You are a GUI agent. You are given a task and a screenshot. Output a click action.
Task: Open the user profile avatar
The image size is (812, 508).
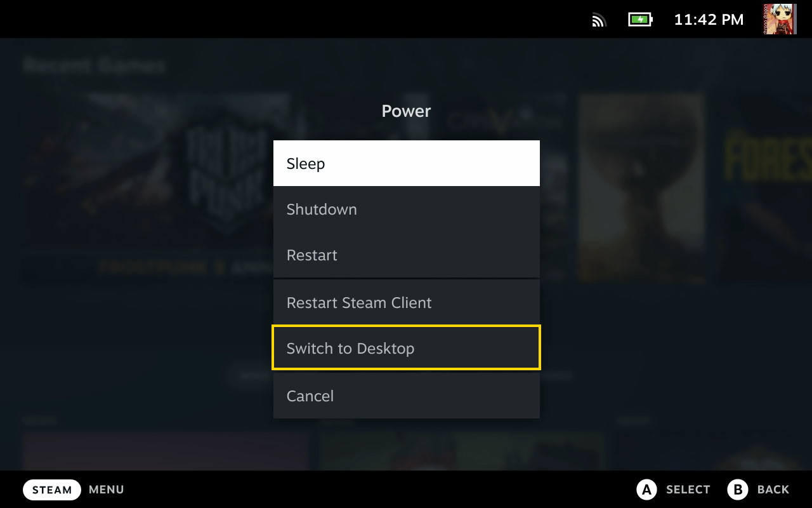pyautogui.click(x=780, y=19)
